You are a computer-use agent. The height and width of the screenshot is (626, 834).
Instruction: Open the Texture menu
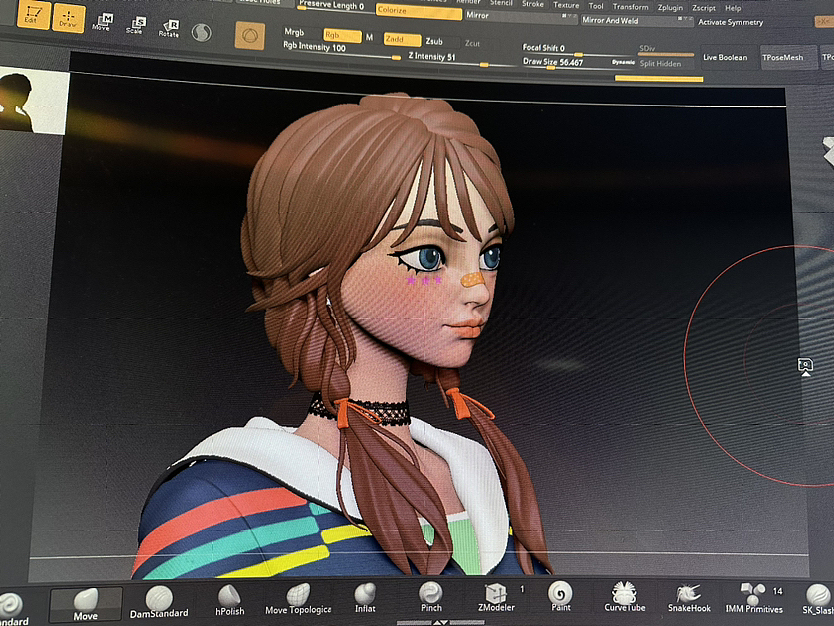(x=566, y=5)
